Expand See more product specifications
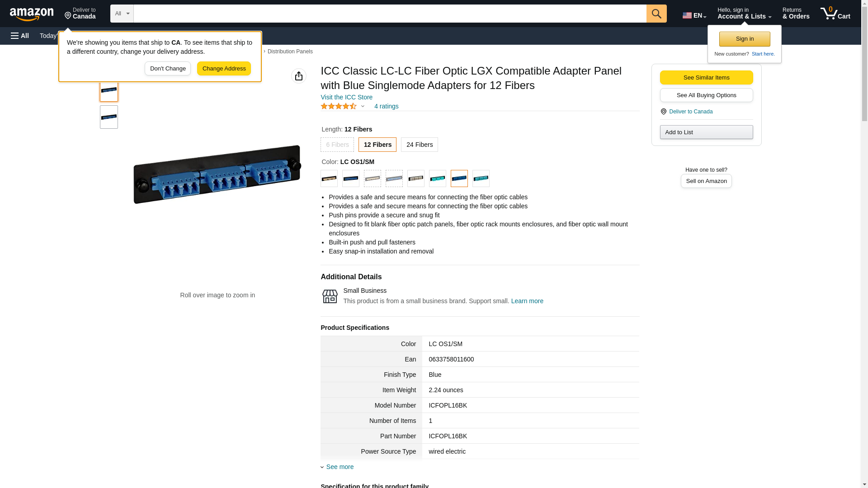The image size is (868, 488). [x=340, y=467]
